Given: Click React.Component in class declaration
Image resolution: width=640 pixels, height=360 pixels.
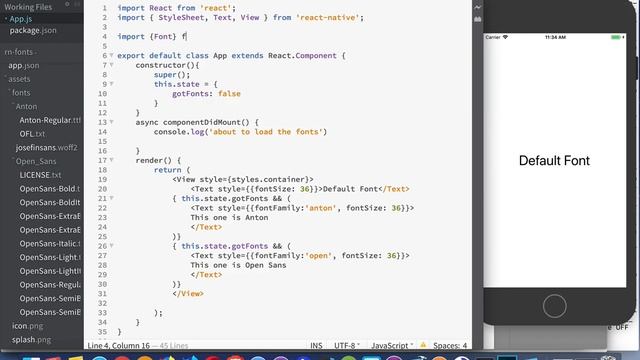Looking at the screenshot, I should coord(302,56).
